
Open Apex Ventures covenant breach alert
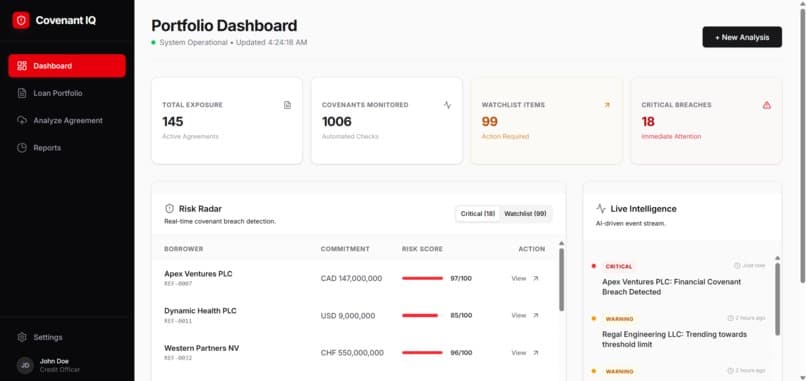678,281
